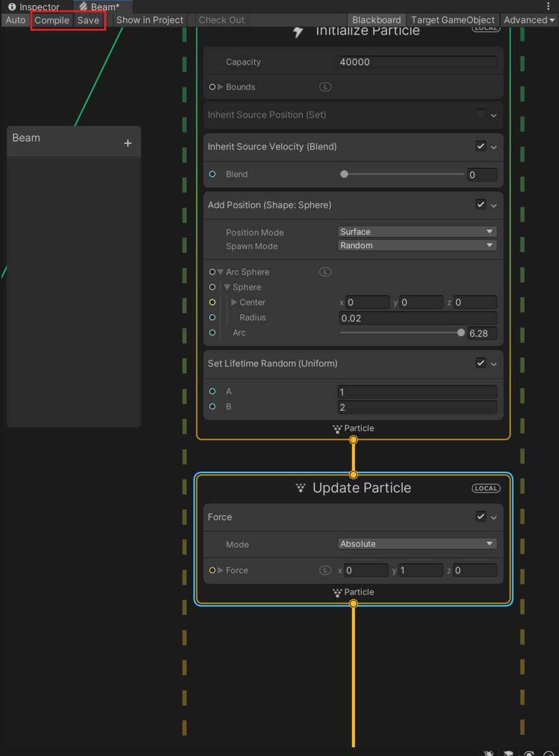Image resolution: width=559 pixels, height=756 pixels.
Task: Click lifetime A field showing 1
Action: 417,392
